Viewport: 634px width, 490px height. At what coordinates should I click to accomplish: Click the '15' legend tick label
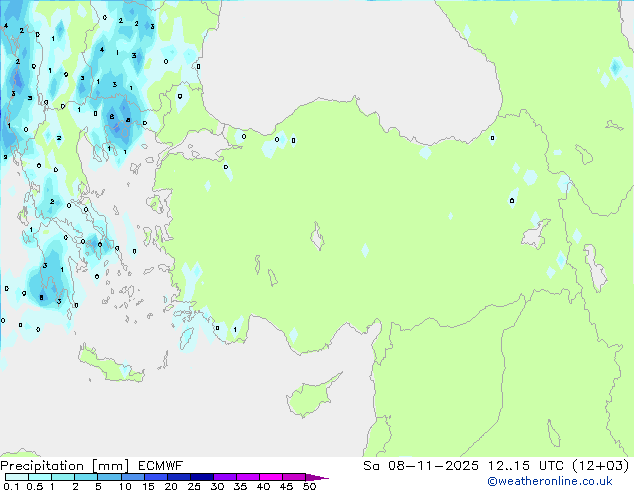pos(148,486)
